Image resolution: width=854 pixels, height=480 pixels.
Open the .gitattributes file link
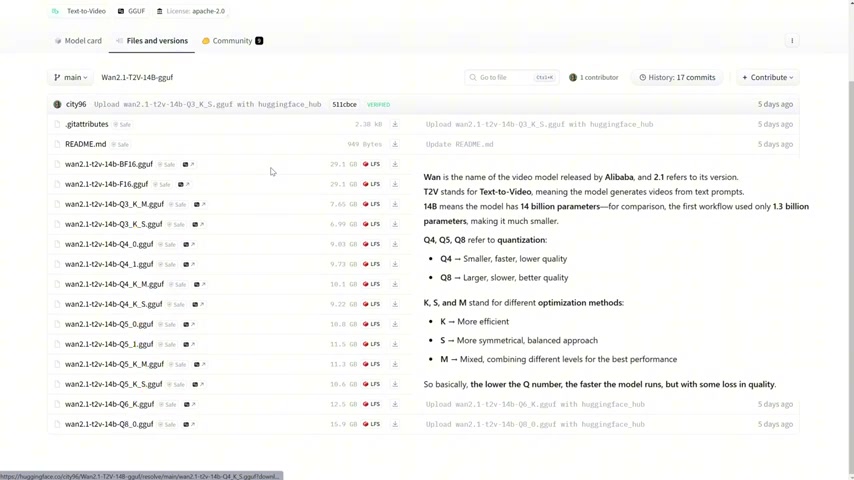(x=87, y=124)
